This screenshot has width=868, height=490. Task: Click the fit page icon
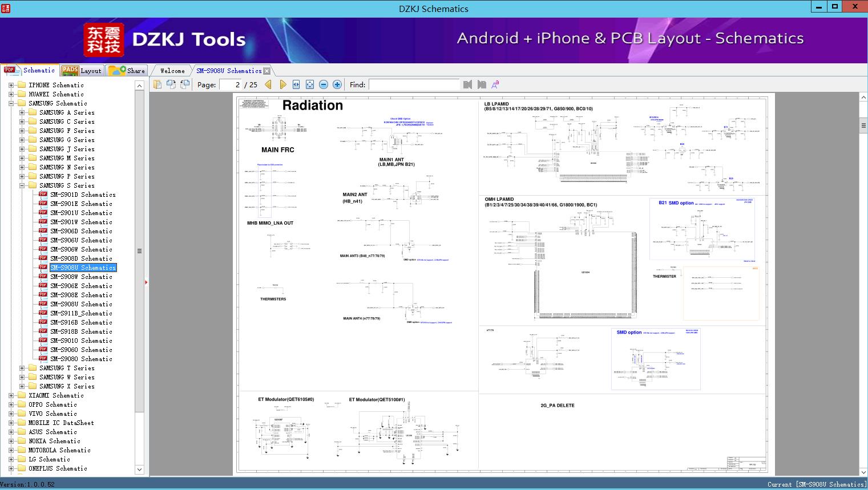click(x=310, y=84)
